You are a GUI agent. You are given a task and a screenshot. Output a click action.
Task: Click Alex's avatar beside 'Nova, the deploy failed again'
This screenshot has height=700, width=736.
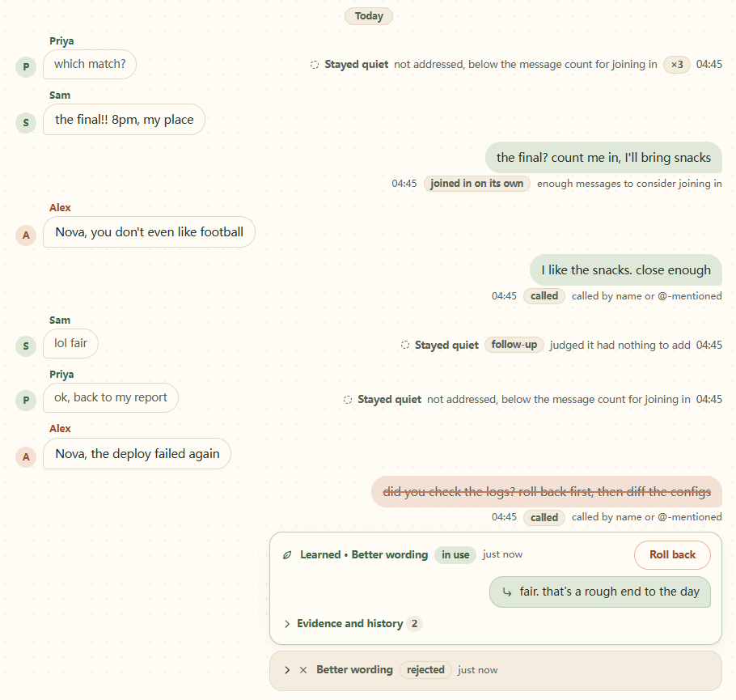pyautogui.click(x=26, y=456)
